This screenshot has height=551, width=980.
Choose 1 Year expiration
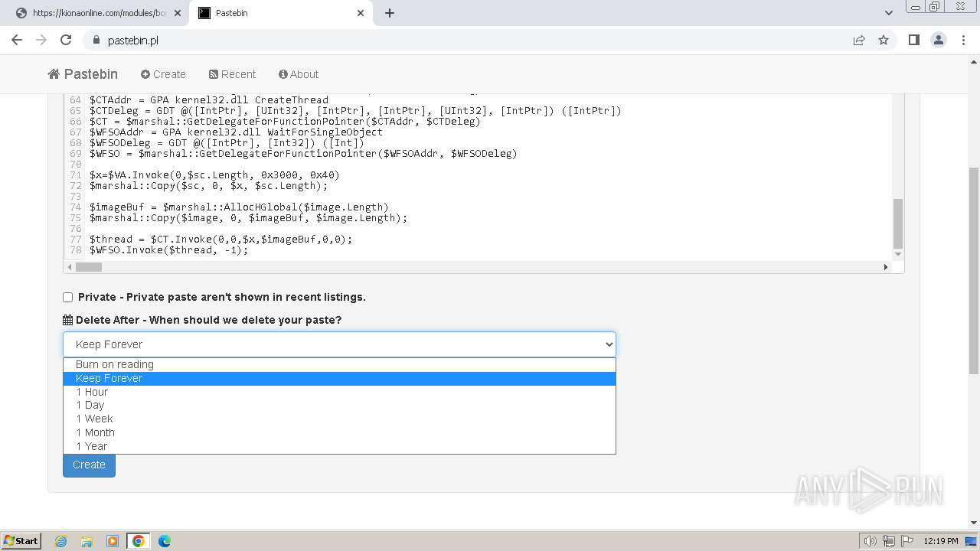coord(339,446)
